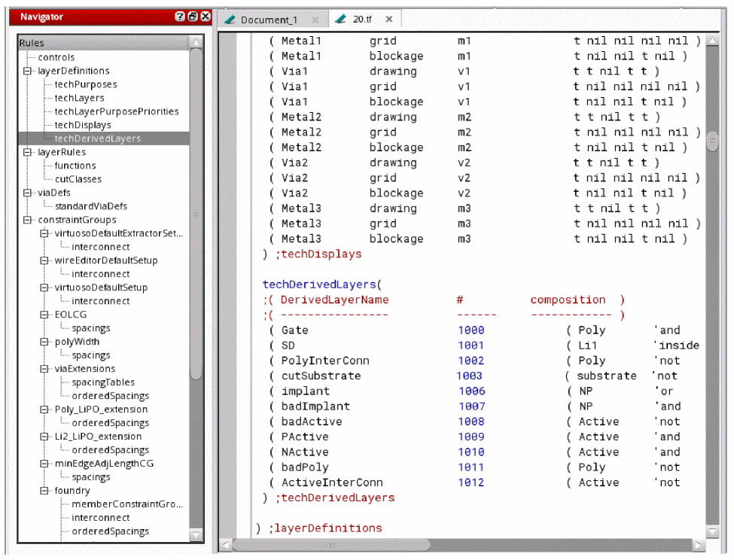
Task: Click the editor horizontal scrollbar thumb
Action: click(331, 544)
